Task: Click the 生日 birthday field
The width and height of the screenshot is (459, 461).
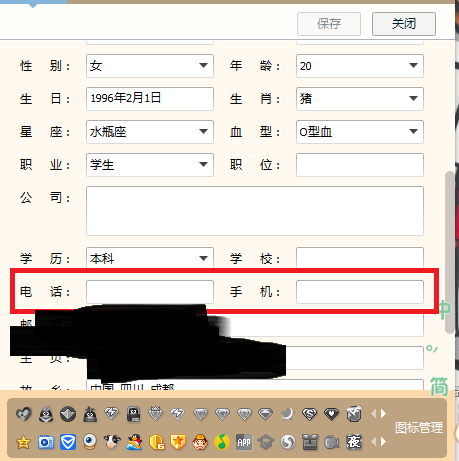Action: [150, 99]
